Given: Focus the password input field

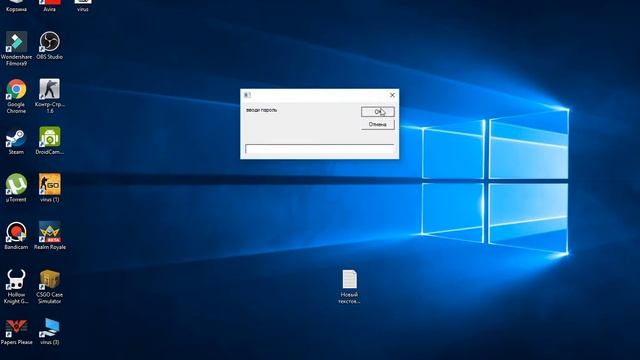Looking at the screenshot, I should click(x=320, y=149).
